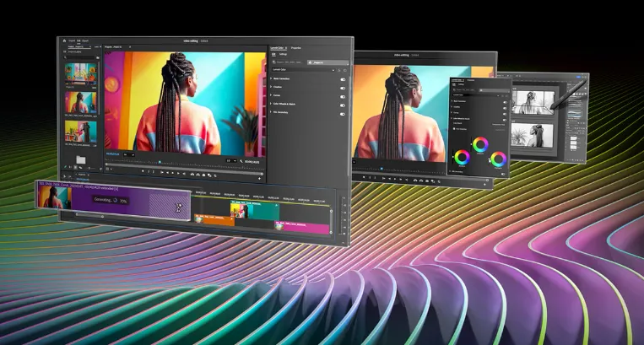Switch to the Export tab
This screenshot has height=345, width=644.
(86, 40)
